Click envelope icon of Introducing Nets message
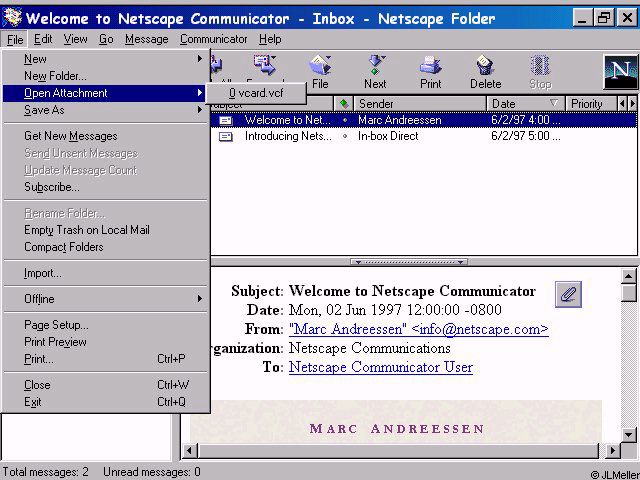Screen dimensions: 640x480 click(x=226, y=136)
